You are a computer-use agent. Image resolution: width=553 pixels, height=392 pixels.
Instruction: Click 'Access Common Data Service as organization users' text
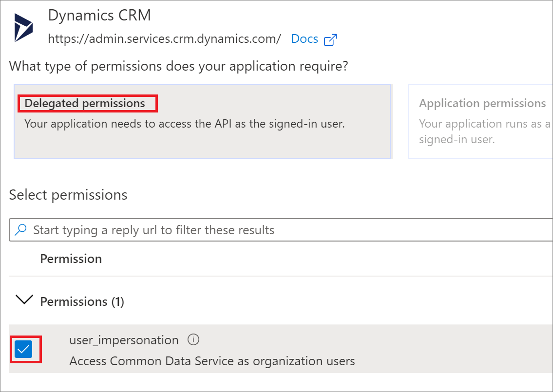point(212,361)
